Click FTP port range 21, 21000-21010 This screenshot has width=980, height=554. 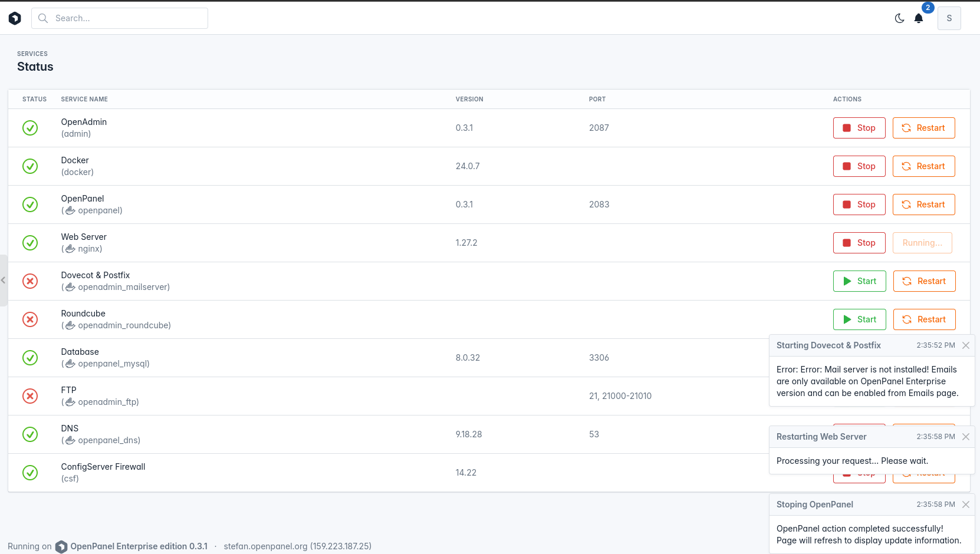pos(620,396)
